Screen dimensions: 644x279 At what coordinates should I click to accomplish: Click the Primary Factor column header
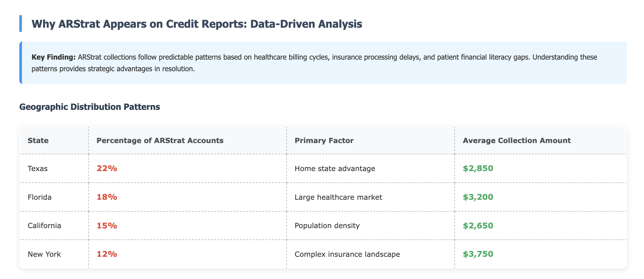point(371,140)
